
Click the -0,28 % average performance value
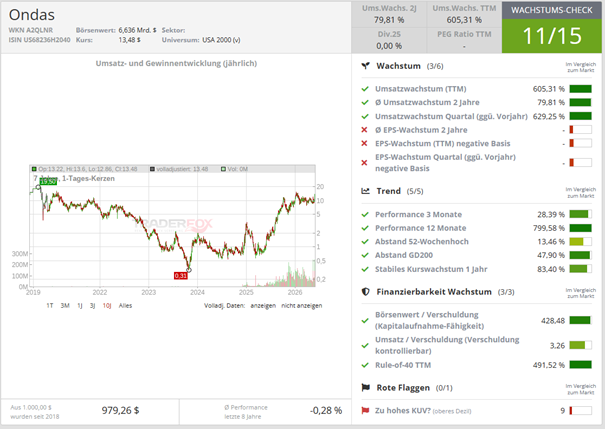326,410
